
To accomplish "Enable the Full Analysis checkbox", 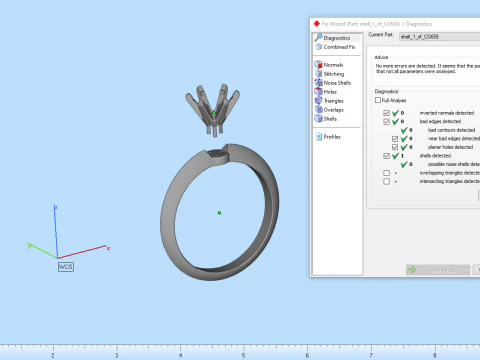I will [x=378, y=100].
